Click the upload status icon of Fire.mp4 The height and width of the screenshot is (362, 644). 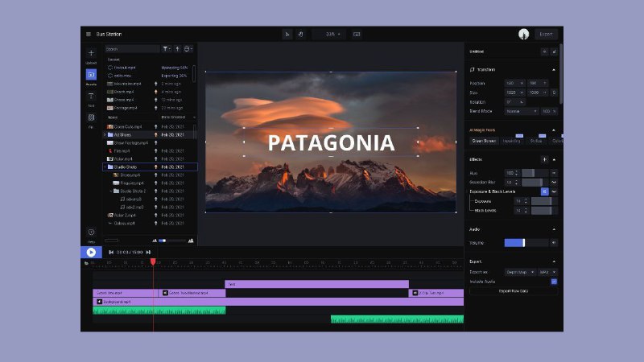coord(155,151)
